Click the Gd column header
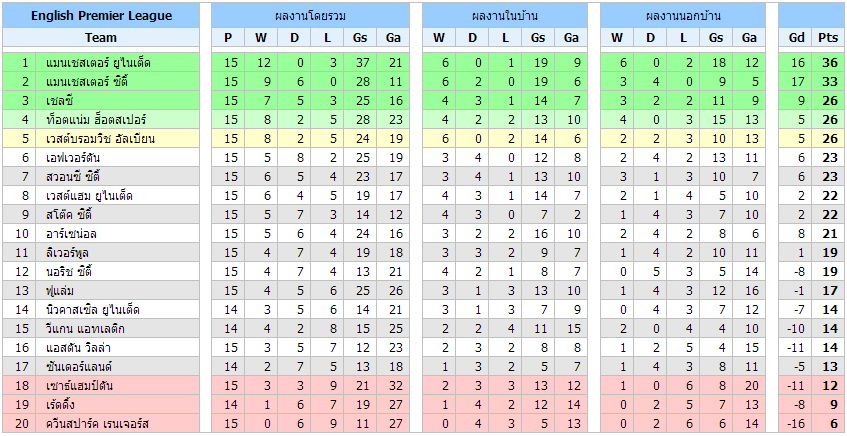 [x=796, y=38]
